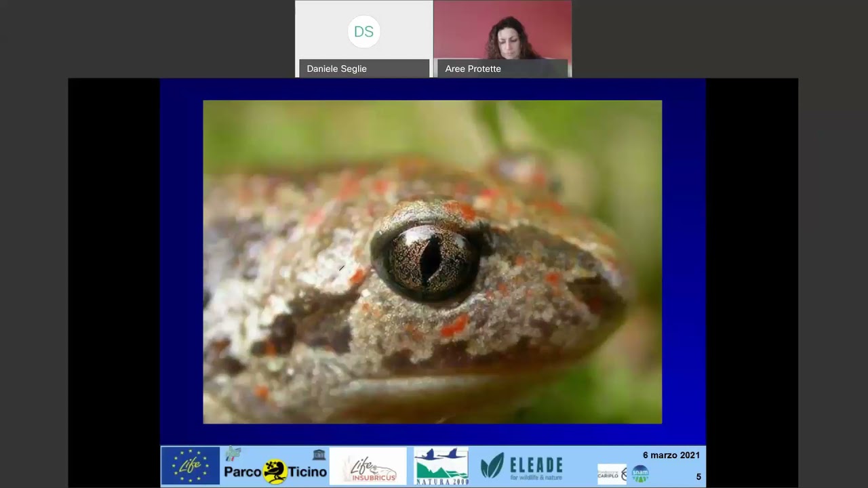868x488 pixels.
Task: Click the slide number 5
Action: point(698,476)
